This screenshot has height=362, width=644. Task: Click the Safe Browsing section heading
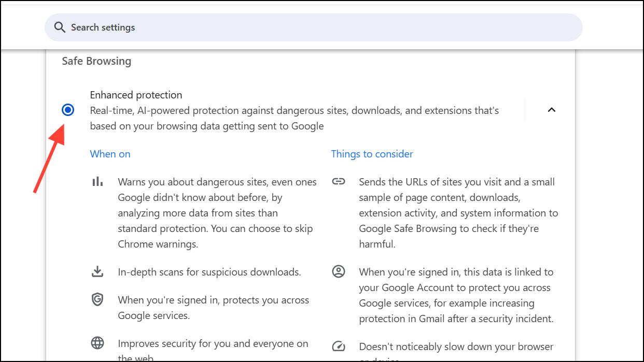coord(96,61)
